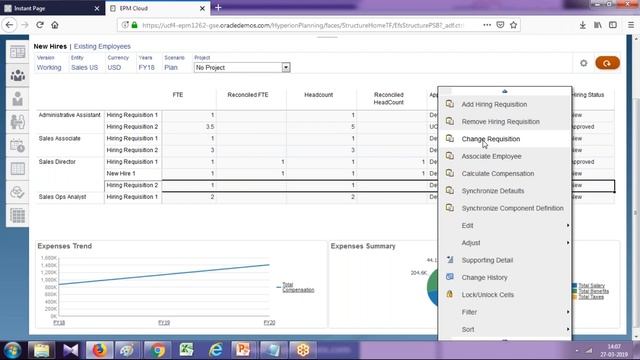This screenshot has width=640, height=360.
Task: Open Firefox hamburger menu
Action: (631, 25)
